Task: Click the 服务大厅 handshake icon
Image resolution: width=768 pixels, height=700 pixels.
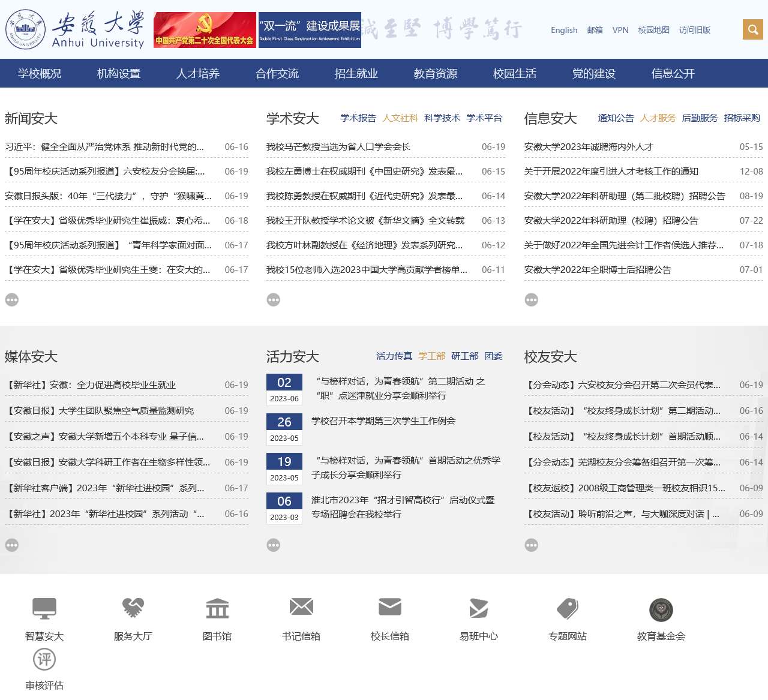Action: [132, 607]
